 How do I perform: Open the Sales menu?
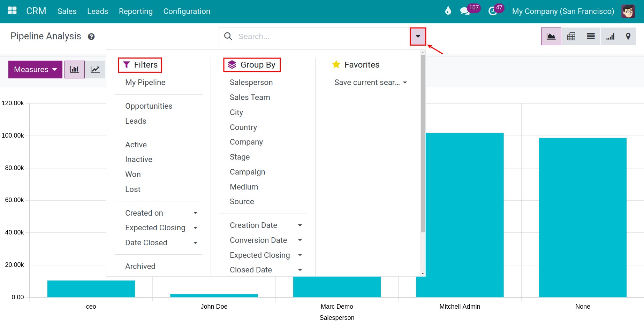(x=67, y=11)
